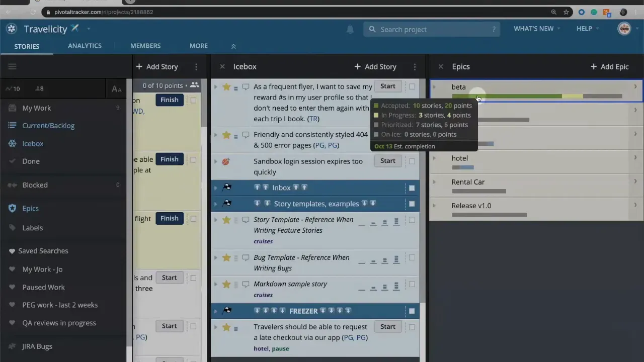Start the late checkout request story
The image size is (644, 362).
point(387,327)
